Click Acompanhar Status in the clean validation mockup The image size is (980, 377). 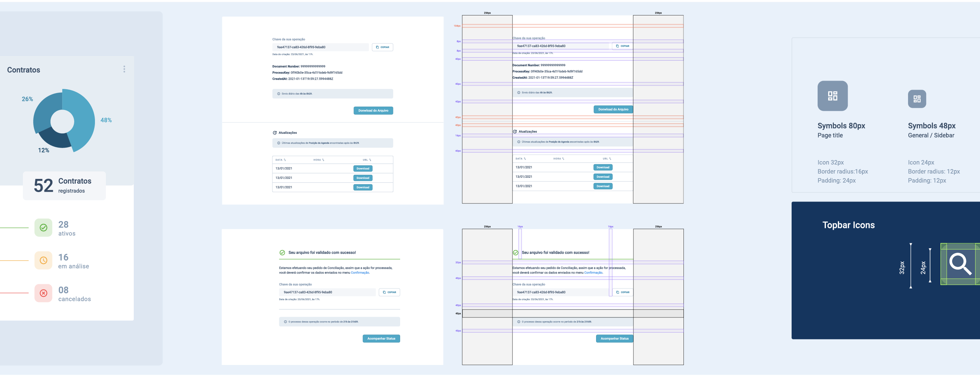point(381,339)
